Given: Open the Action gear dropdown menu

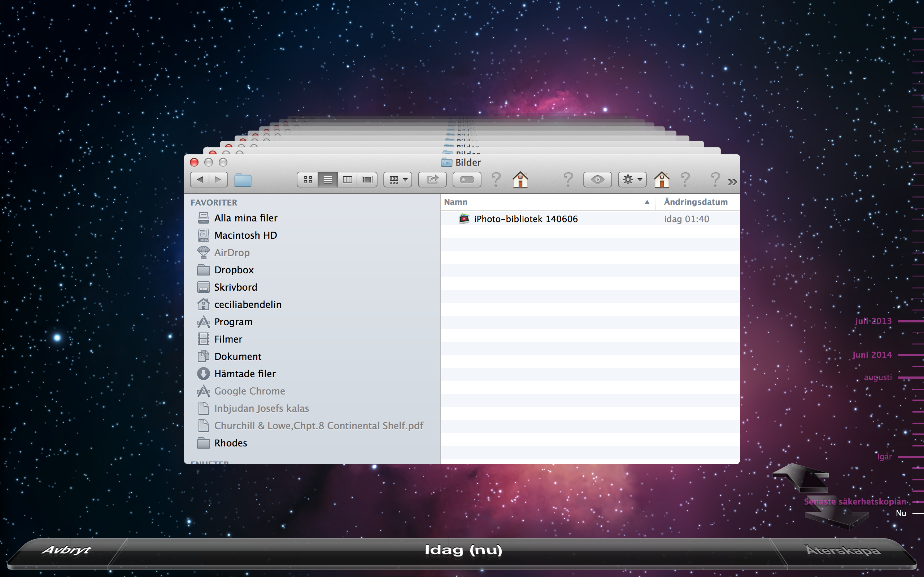Looking at the screenshot, I should (x=632, y=179).
